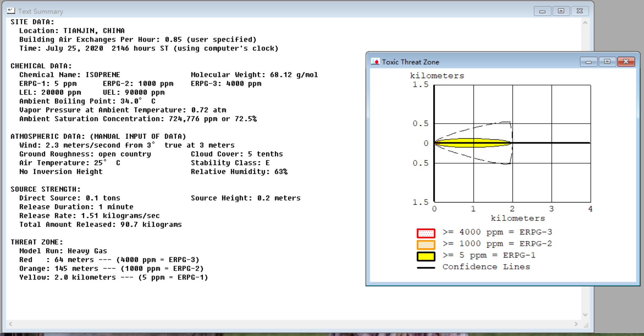Click the THREAT ZONE heading
The height and width of the screenshot is (336, 644).
(37, 242)
